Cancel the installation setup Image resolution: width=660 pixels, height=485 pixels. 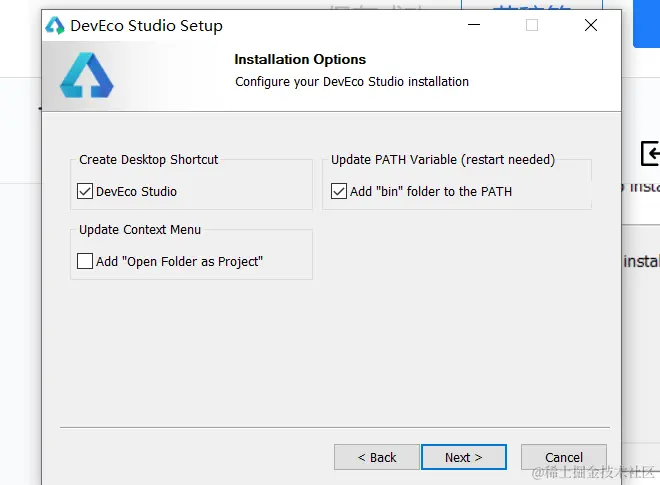[x=564, y=457]
